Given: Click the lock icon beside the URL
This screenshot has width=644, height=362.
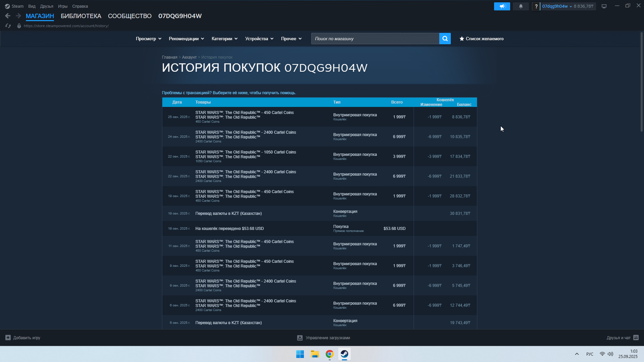Looking at the screenshot, I should [19, 26].
